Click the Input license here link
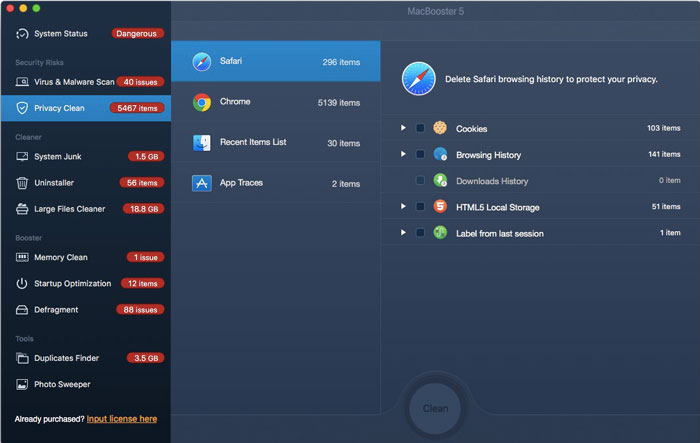 [122, 419]
